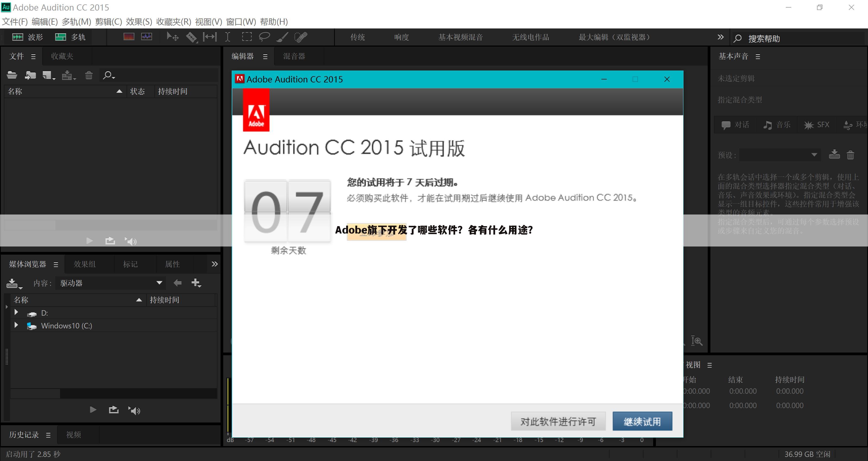Open the 效果(S) menu
Image resolution: width=868 pixels, height=461 pixels.
pyautogui.click(x=139, y=22)
